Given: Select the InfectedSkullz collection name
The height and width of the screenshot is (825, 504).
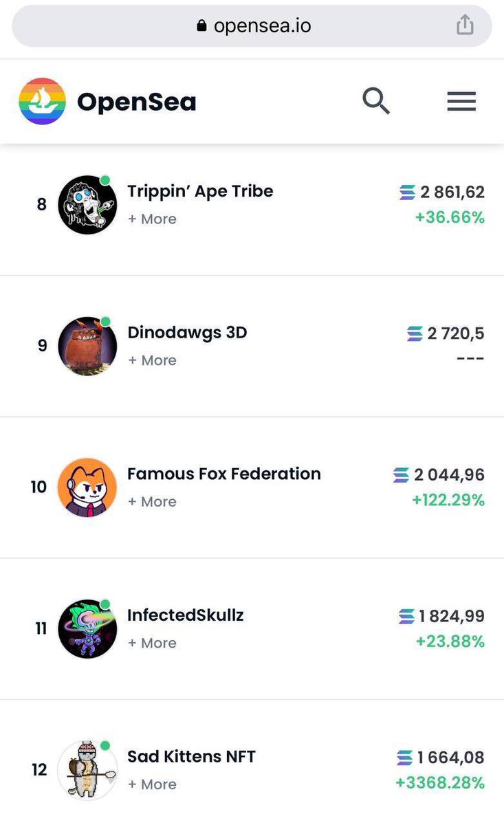Looking at the screenshot, I should click(186, 615).
